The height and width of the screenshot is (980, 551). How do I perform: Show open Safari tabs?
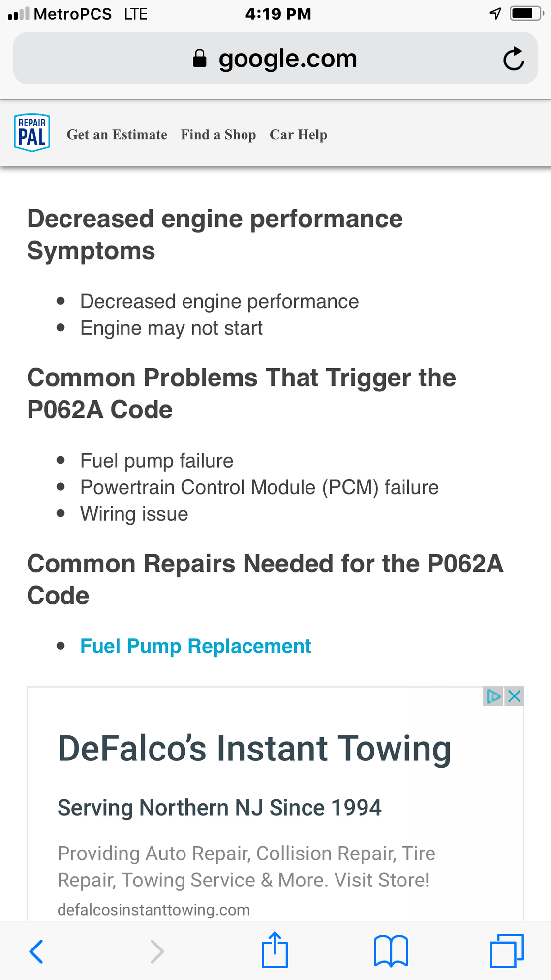506,951
